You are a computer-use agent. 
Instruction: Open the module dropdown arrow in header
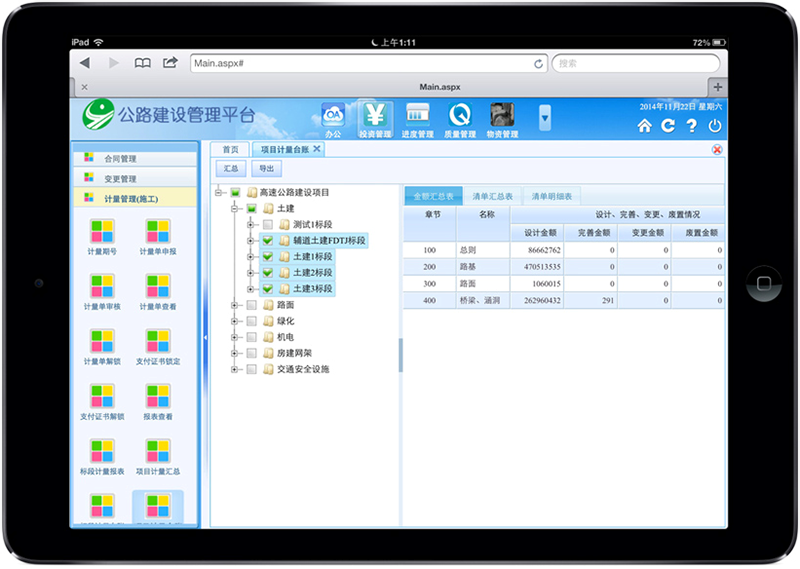click(545, 118)
